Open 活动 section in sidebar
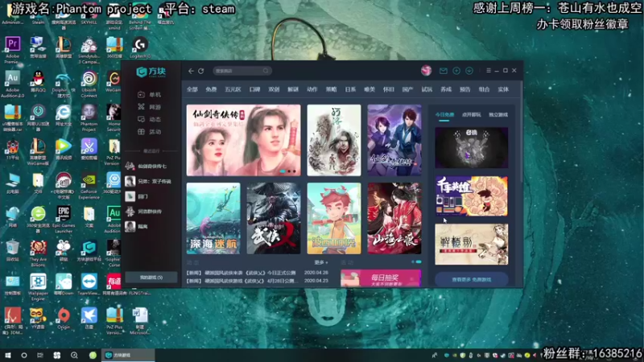644x362 pixels. coord(150,131)
